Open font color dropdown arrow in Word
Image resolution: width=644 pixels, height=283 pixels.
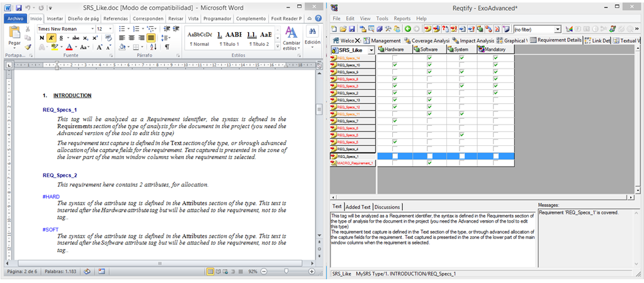(x=76, y=47)
